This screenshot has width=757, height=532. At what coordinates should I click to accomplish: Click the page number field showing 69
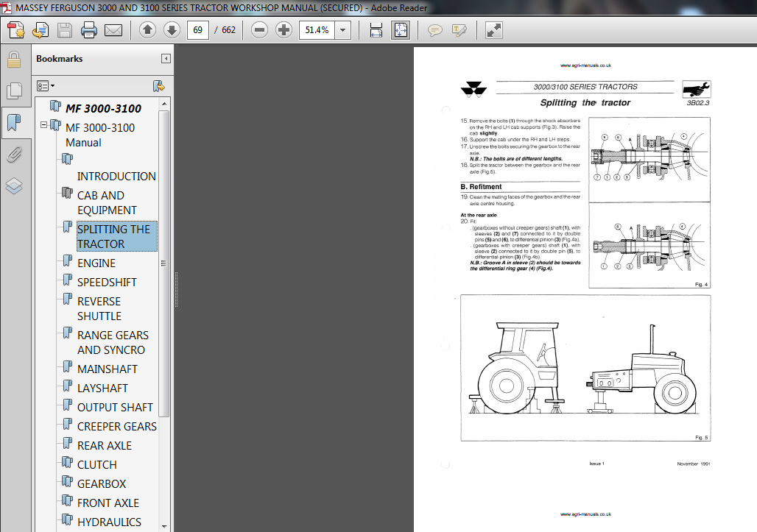(198, 30)
